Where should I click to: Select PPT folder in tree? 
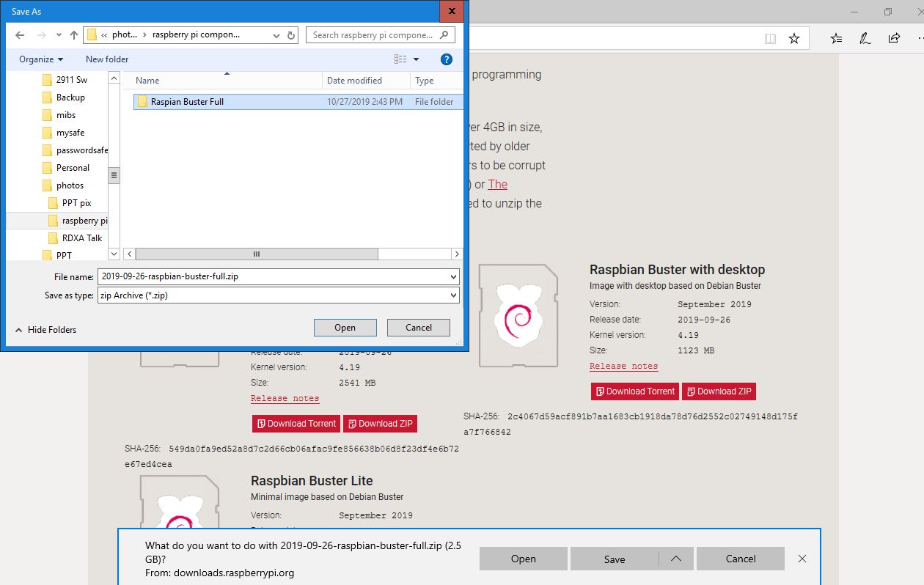[64, 256]
